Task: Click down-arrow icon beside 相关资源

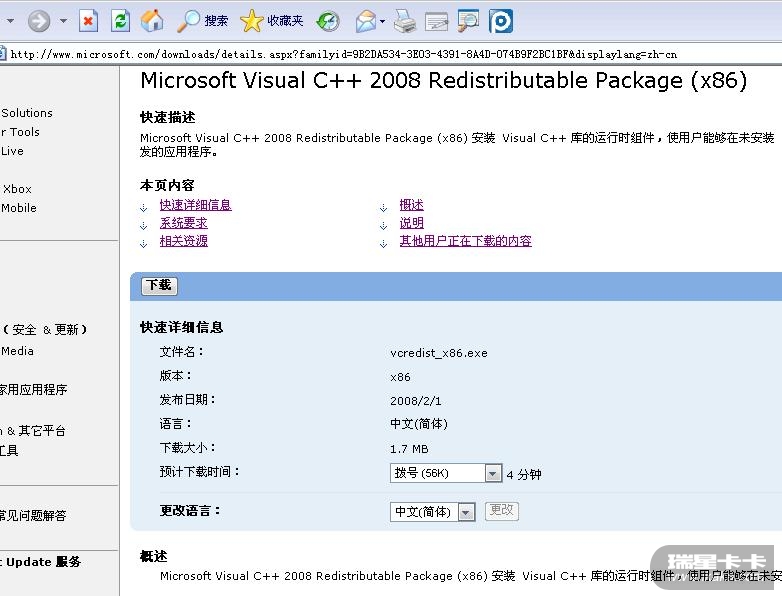Action: pyautogui.click(x=144, y=243)
